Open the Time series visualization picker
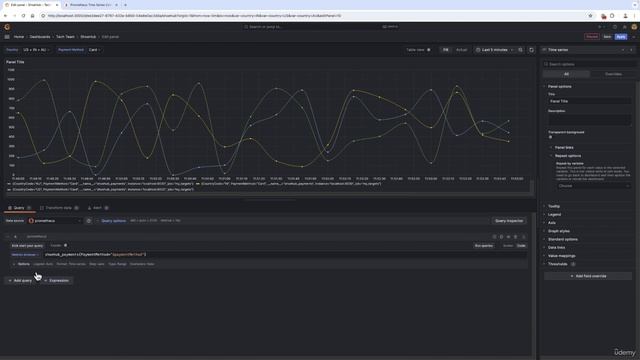Image resolution: width=640 pixels, height=360 pixels. [587, 50]
